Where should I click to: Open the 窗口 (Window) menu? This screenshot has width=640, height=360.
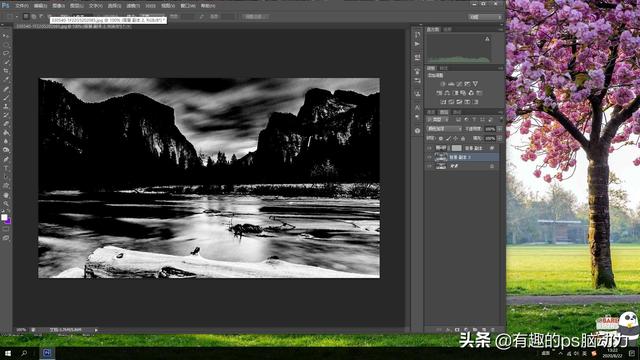pos(188,6)
